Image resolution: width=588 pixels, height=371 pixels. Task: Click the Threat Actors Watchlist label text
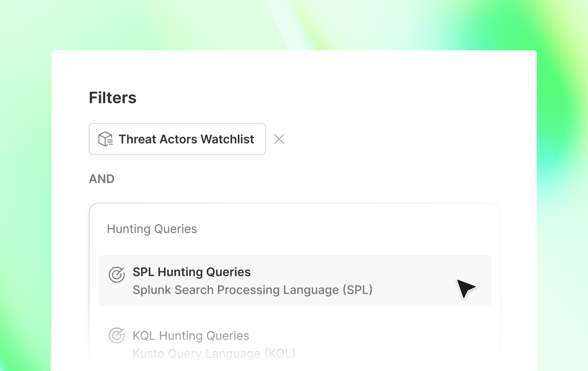click(186, 139)
